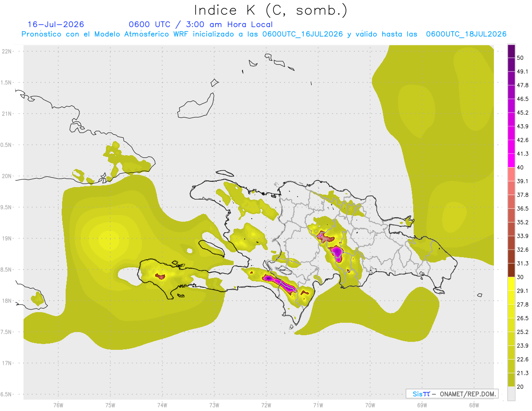
Task: Click the colorbar value '43.9'
Action: point(523,126)
